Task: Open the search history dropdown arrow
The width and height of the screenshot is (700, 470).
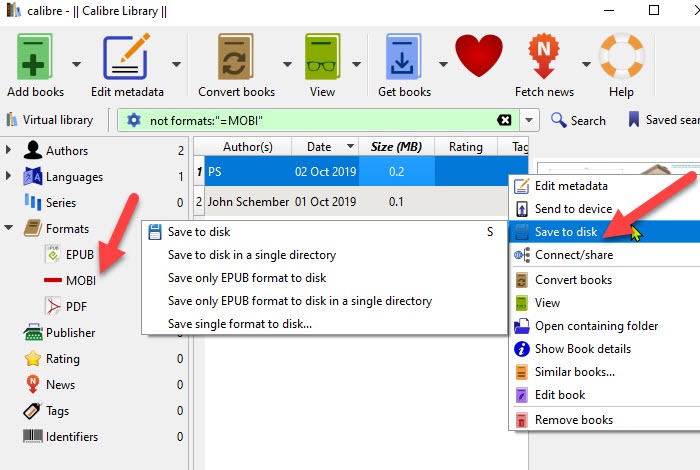Action: coord(529,120)
